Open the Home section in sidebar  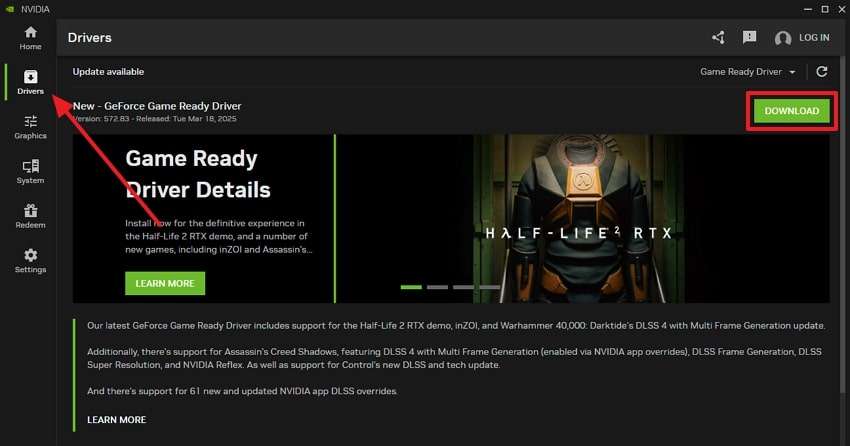click(30, 38)
